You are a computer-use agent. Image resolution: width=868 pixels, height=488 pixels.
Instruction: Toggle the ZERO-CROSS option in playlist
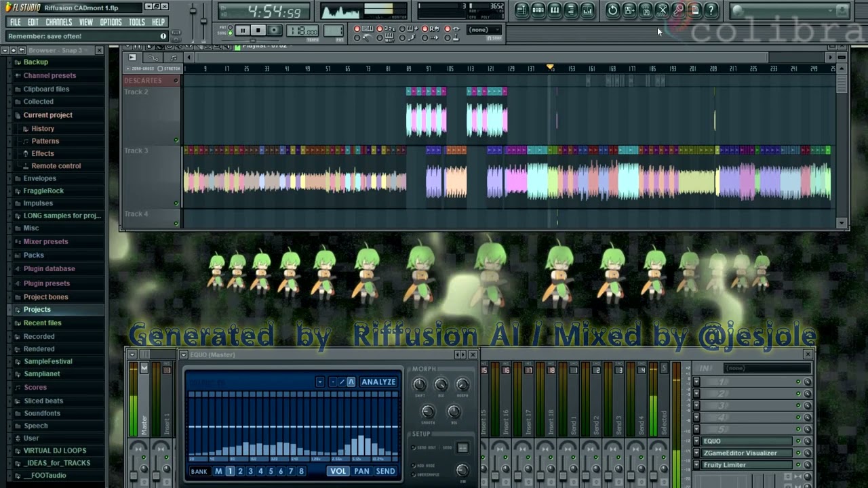click(140, 68)
